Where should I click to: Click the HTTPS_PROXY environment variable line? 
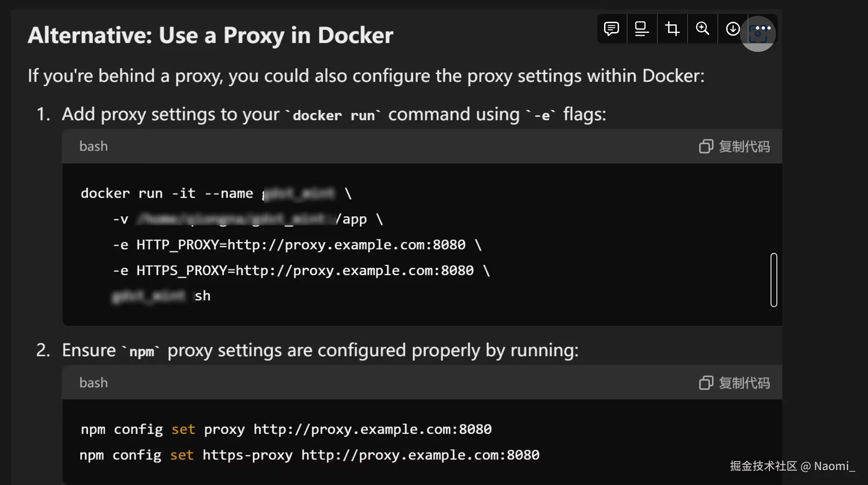pos(301,270)
